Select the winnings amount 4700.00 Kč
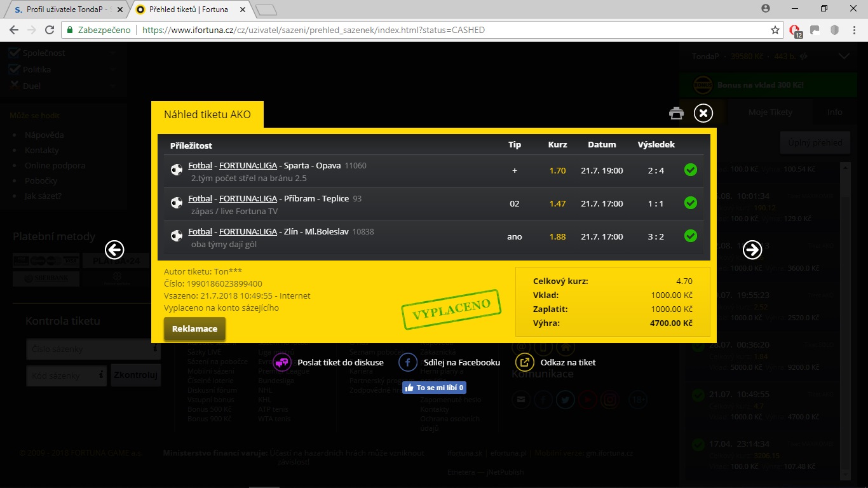 click(x=671, y=323)
